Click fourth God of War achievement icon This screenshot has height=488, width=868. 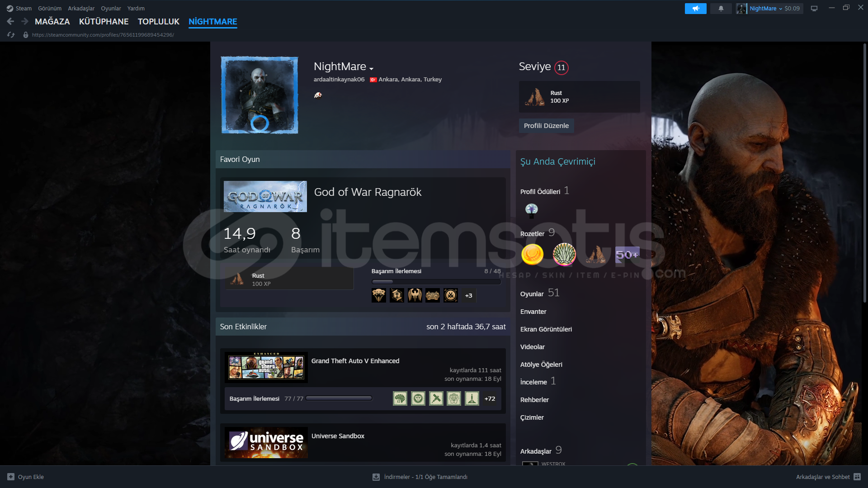[x=433, y=295]
